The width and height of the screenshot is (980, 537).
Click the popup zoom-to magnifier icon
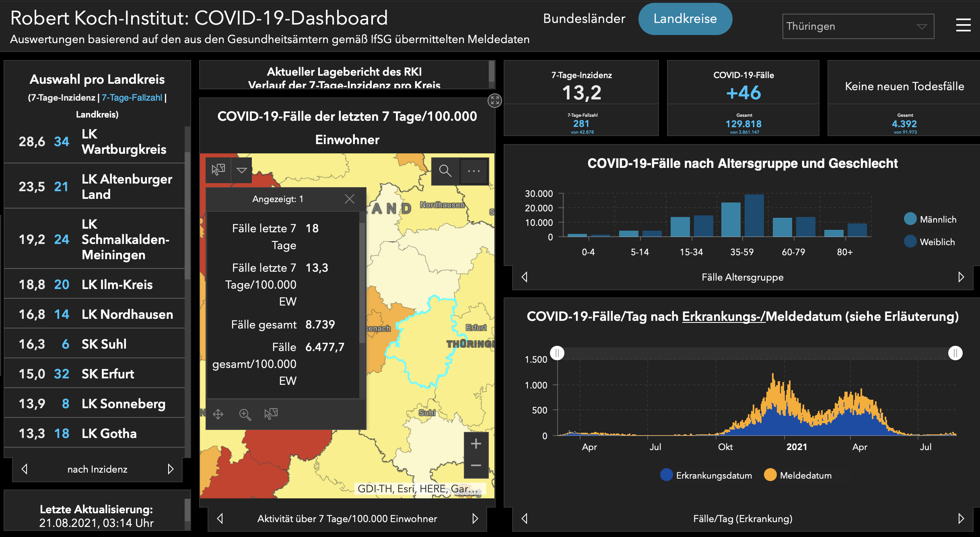(x=245, y=414)
